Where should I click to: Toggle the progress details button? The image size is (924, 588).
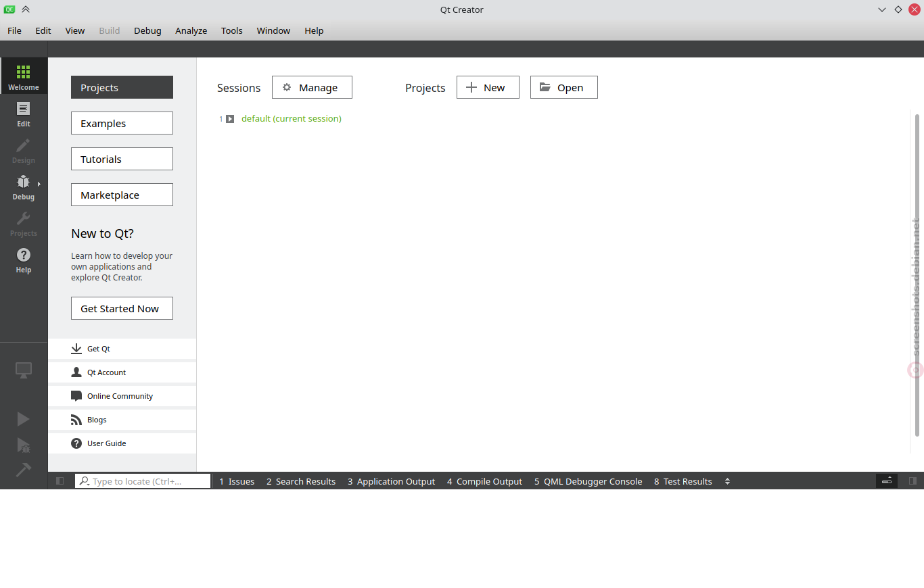click(x=887, y=481)
